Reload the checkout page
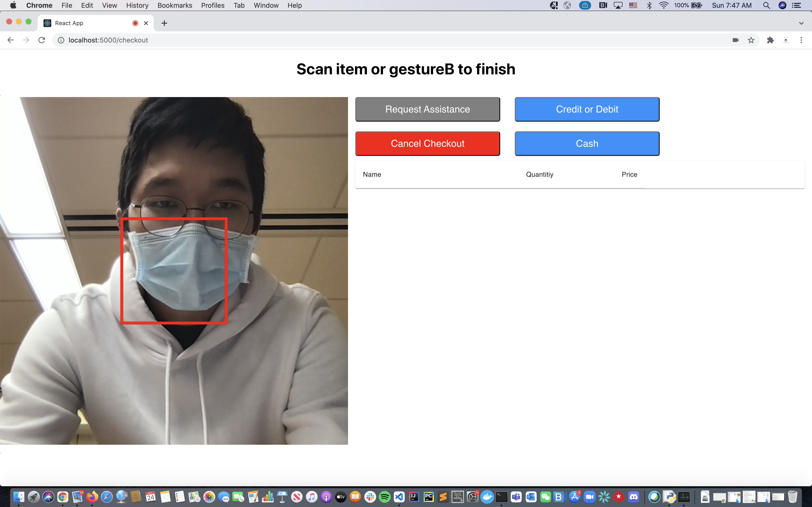 point(42,40)
